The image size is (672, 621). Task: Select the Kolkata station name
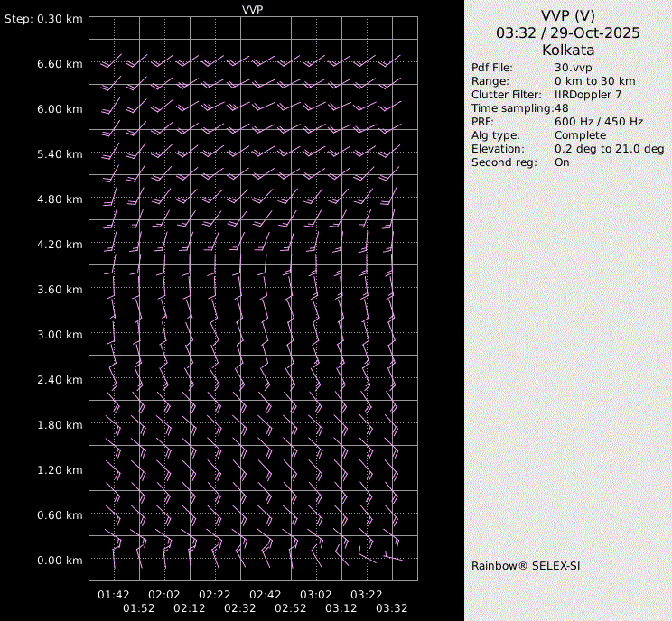click(x=567, y=51)
